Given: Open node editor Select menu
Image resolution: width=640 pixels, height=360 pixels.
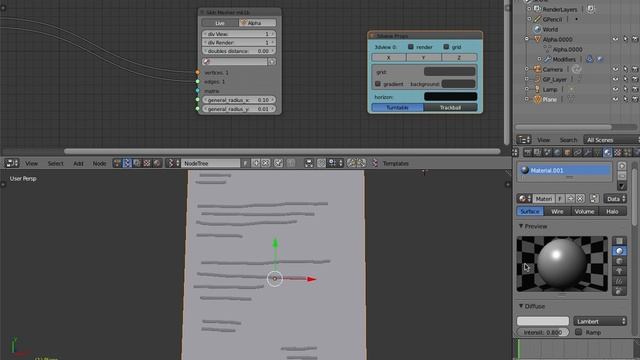Looking at the screenshot, I should tap(56, 163).
